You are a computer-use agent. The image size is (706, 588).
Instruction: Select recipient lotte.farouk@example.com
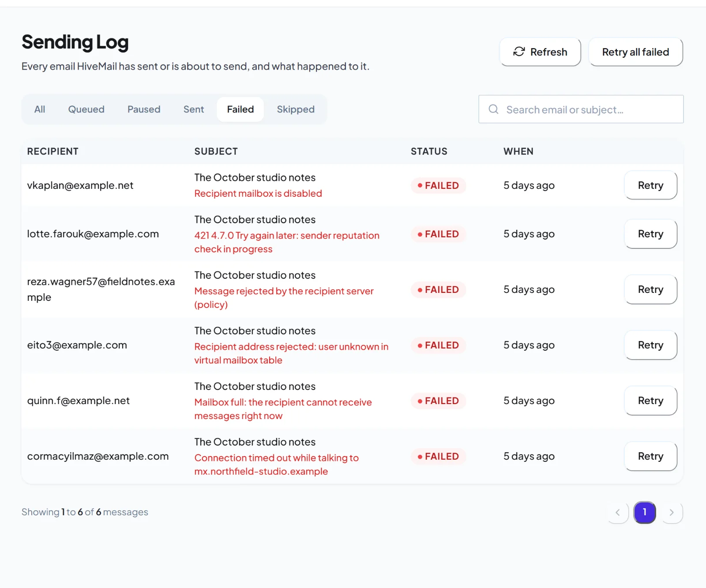pyautogui.click(x=93, y=234)
